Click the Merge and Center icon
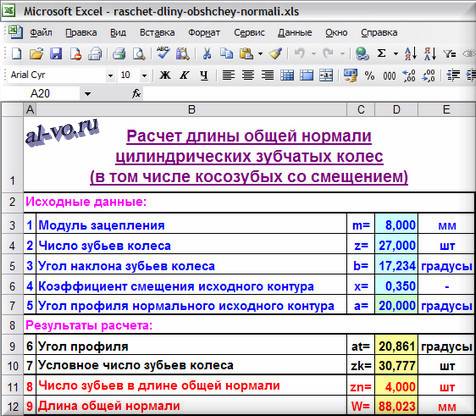Viewport: 476px width, 416px height. pos(326,75)
